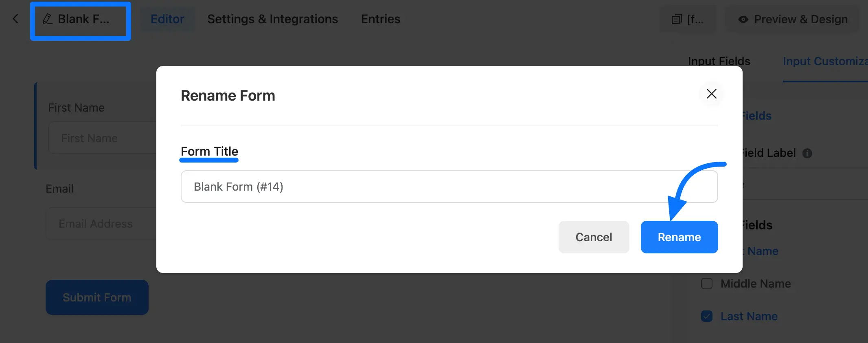Close the Rename Form dialog with the X
The width and height of the screenshot is (868, 343).
(711, 94)
